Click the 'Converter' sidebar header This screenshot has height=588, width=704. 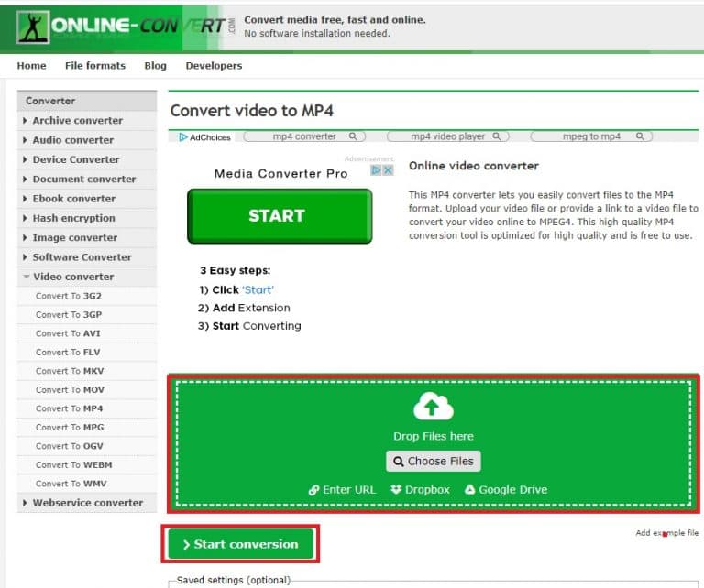tap(87, 101)
